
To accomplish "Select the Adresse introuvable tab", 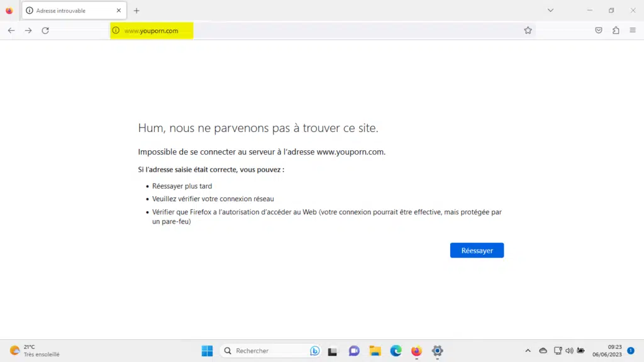I will click(74, 11).
